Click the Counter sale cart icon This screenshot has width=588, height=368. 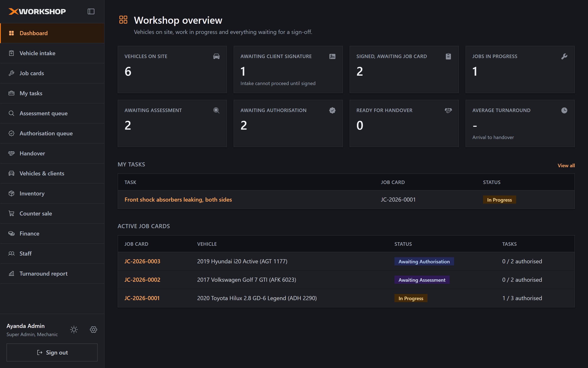coord(11,213)
